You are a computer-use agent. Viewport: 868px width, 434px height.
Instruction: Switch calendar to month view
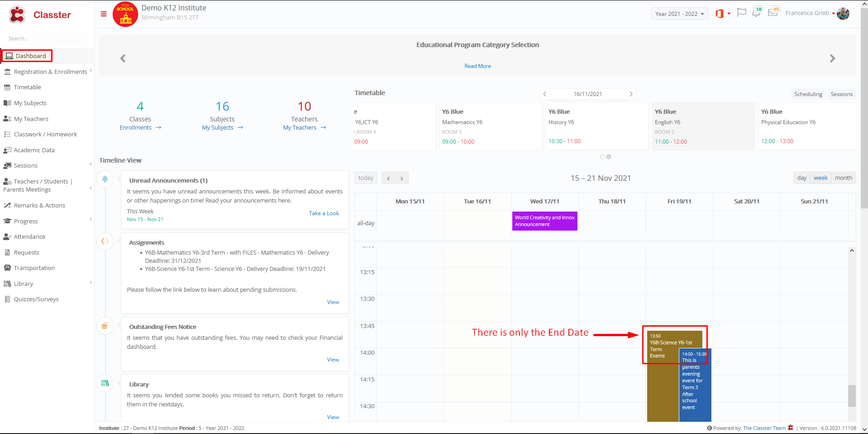tap(844, 178)
